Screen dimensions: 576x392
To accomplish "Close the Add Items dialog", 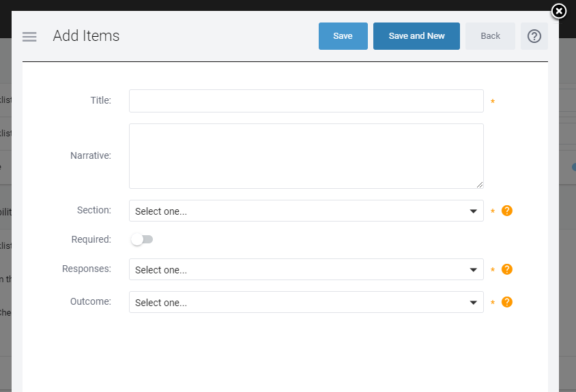I will 558,11.
